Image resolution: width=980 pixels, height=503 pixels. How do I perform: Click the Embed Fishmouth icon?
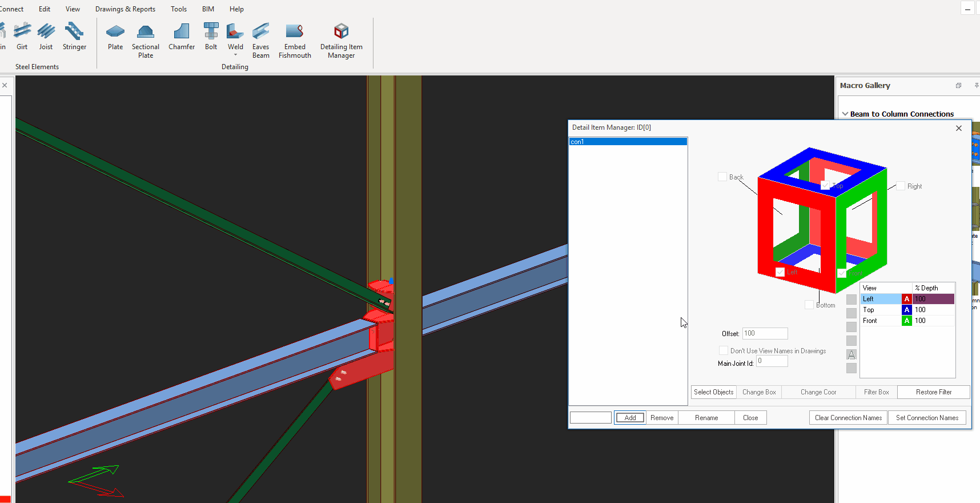(295, 37)
